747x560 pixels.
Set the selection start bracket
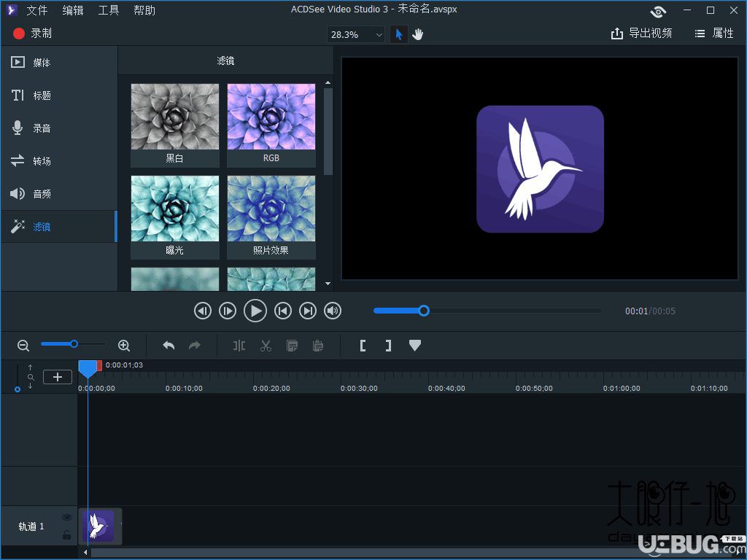pos(363,345)
